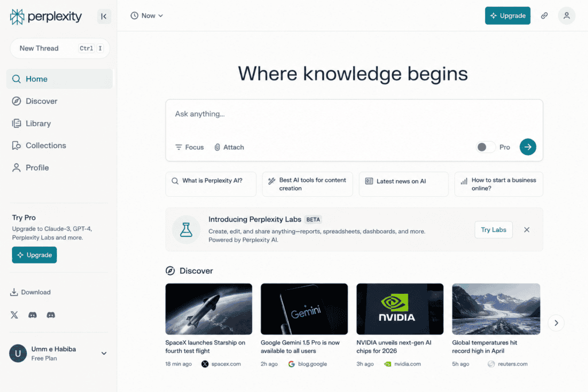Image resolution: width=588 pixels, height=392 pixels.
Task: Click the Upgrade button under Try Pro
Action: coord(34,255)
